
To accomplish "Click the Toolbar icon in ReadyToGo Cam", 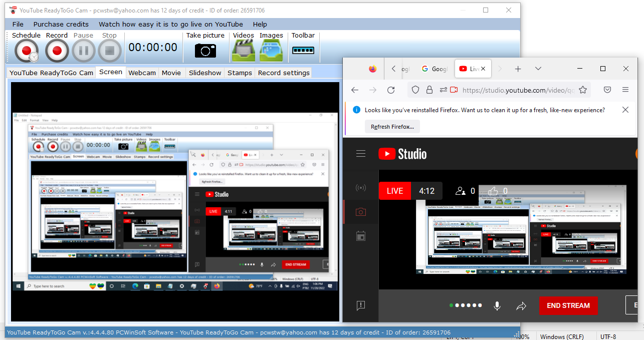I will click(303, 50).
